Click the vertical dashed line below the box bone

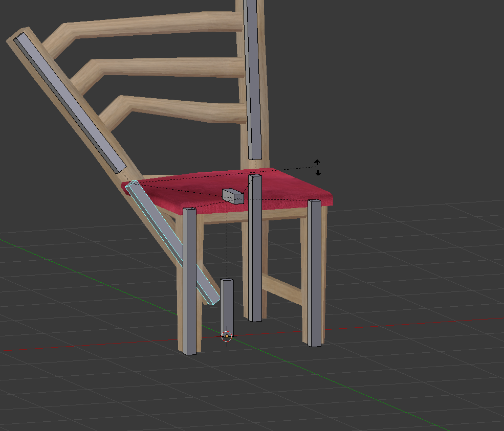[227, 240]
